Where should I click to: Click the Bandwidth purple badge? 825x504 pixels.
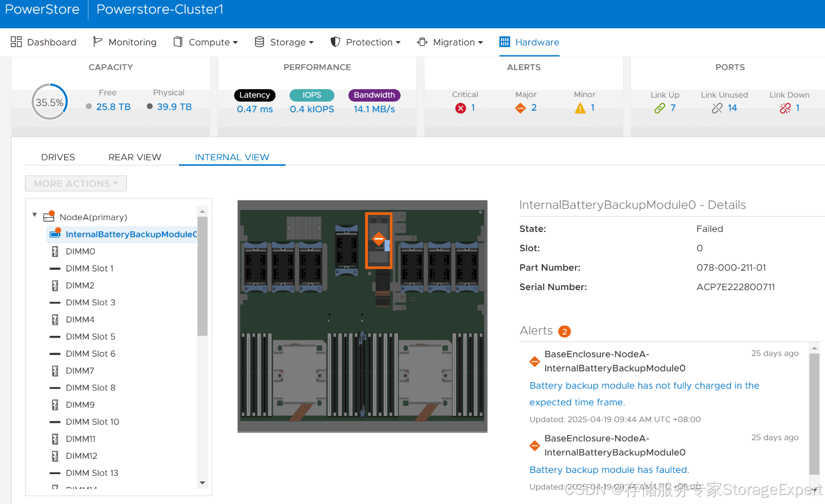tap(374, 95)
